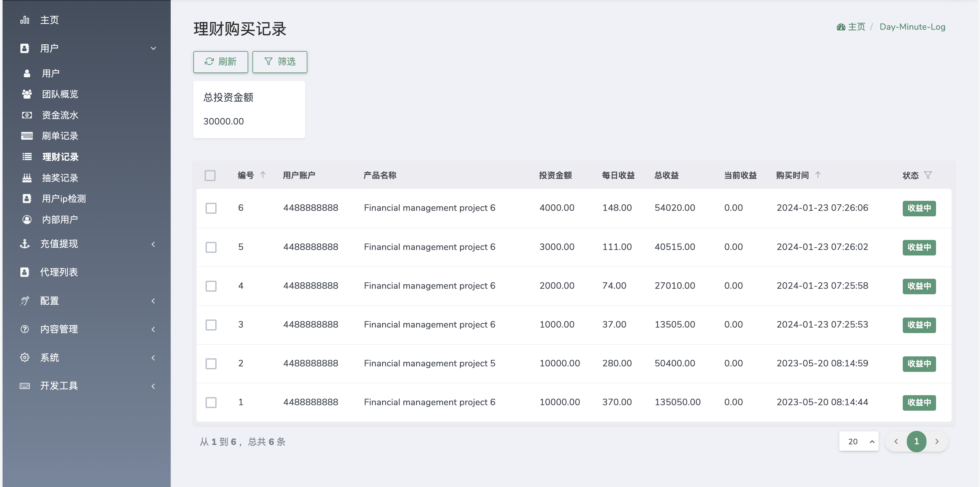The height and width of the screenshot is (487, 980).
Task: Open 内部用户 circle user icon
Action: tap(27, 220)
